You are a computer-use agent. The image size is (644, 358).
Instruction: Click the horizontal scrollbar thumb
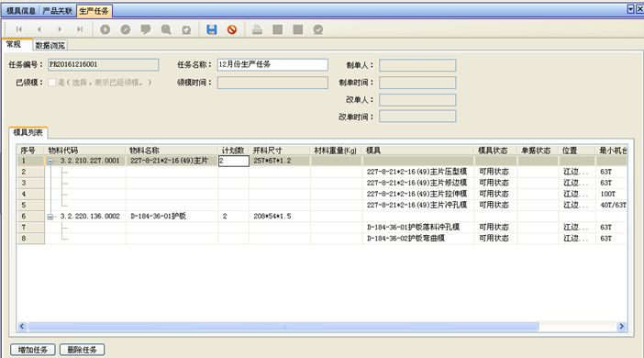(283, 327)
